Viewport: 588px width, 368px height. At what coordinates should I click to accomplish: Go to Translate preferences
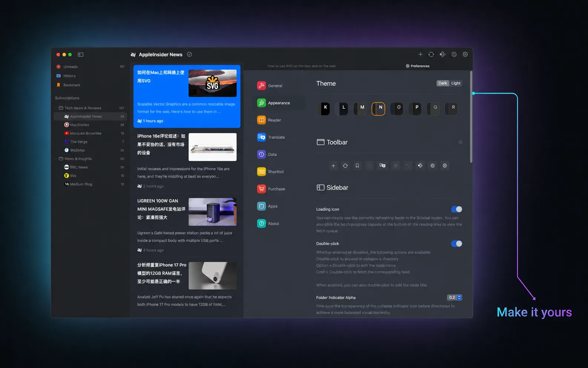(x=280, y=137)
